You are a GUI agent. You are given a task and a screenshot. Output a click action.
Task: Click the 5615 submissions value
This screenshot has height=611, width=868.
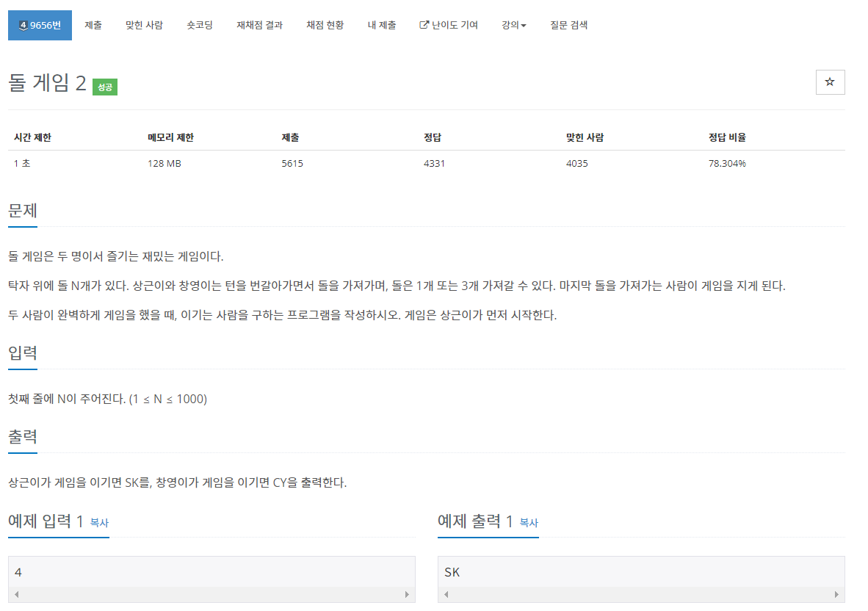point(292,163)
